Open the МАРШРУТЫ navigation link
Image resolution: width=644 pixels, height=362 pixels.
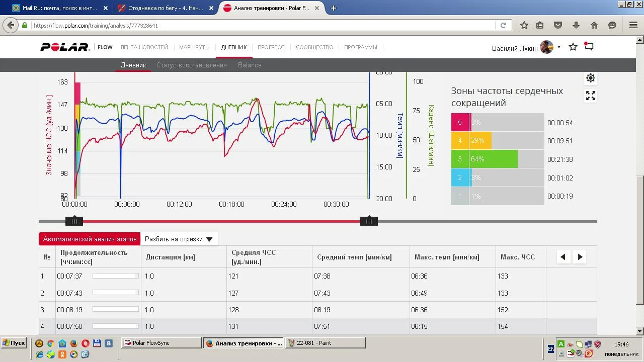(x=194, y=47)
